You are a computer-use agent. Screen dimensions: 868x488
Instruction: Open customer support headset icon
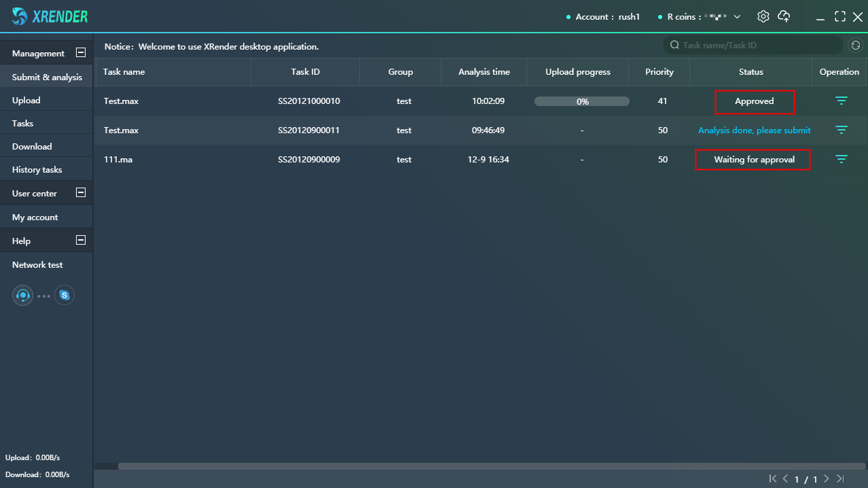(22, 296)
